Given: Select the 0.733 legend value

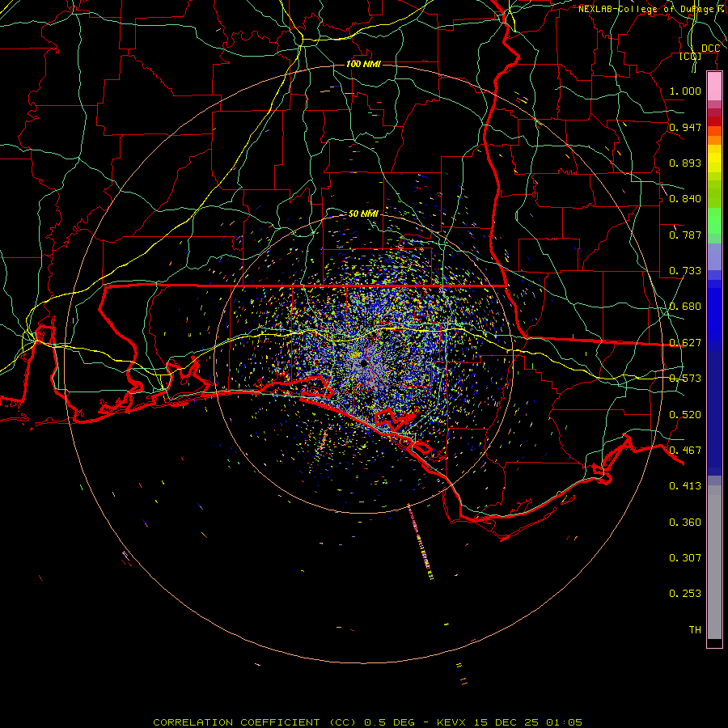Looking at the screenshot, I should pyautogui.click(x=685, y=271).
